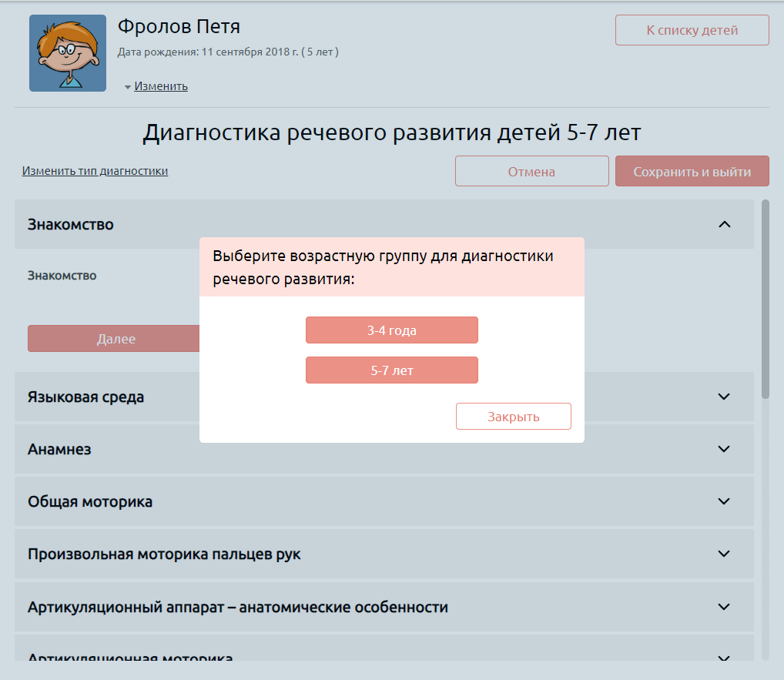Click Изменить тип диагностики link
The height and width of the screenshot is (680, 784).
[95, 171]
